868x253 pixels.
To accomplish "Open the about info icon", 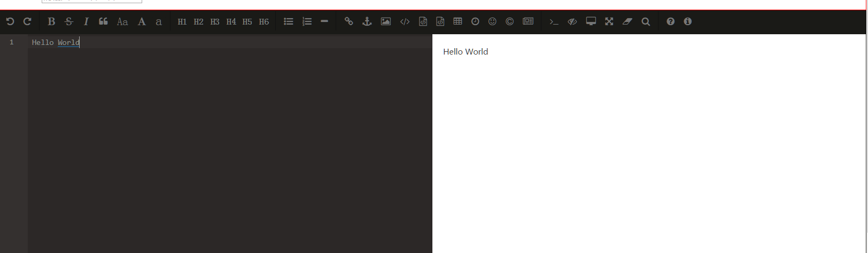I will click(687, 21).
